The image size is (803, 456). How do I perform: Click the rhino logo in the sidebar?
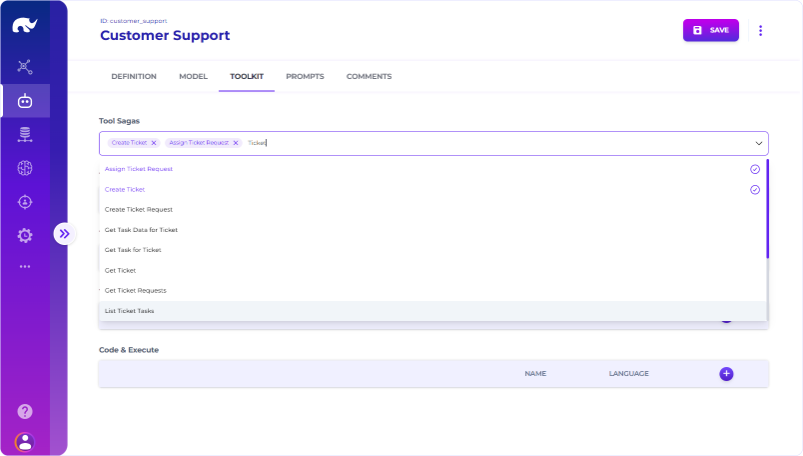tap(25, 25)
